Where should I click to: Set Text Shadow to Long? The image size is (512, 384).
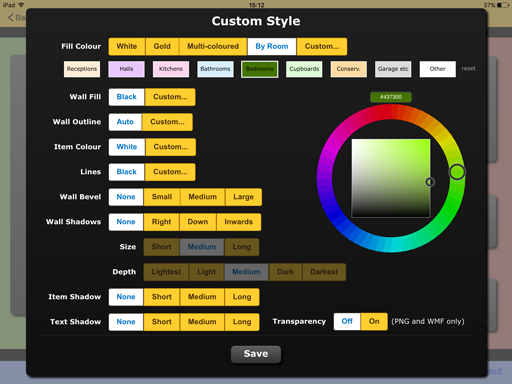242,322
